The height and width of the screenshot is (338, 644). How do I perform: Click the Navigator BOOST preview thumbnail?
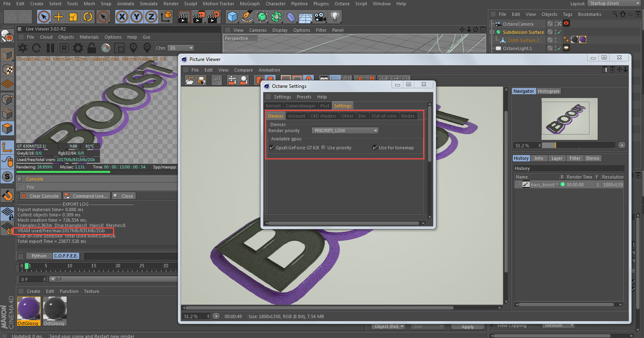569,119
